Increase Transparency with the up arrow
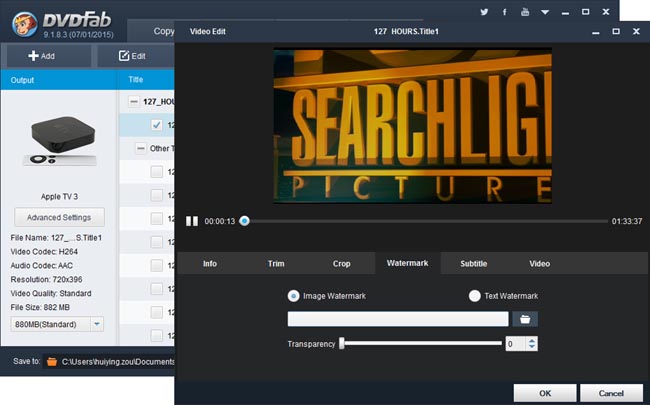The width and height of the screenshot is (650, 405). (532, 340)
